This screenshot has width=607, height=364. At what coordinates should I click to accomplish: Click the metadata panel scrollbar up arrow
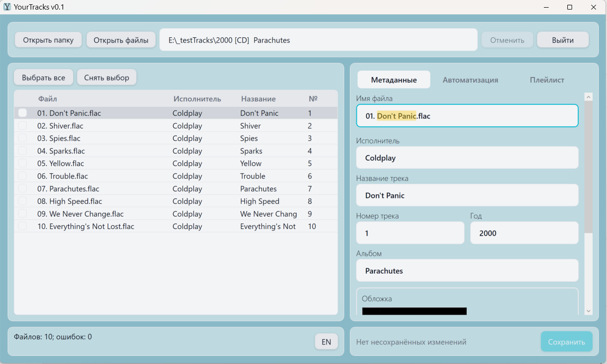point(588,97)
